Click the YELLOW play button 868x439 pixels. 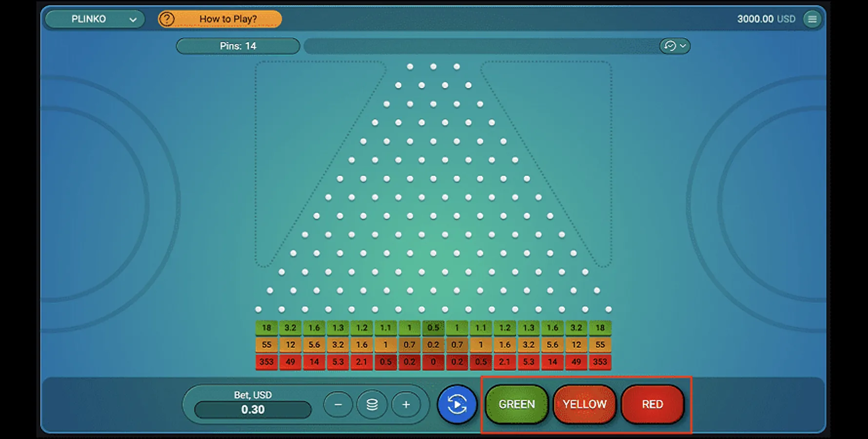585,404
